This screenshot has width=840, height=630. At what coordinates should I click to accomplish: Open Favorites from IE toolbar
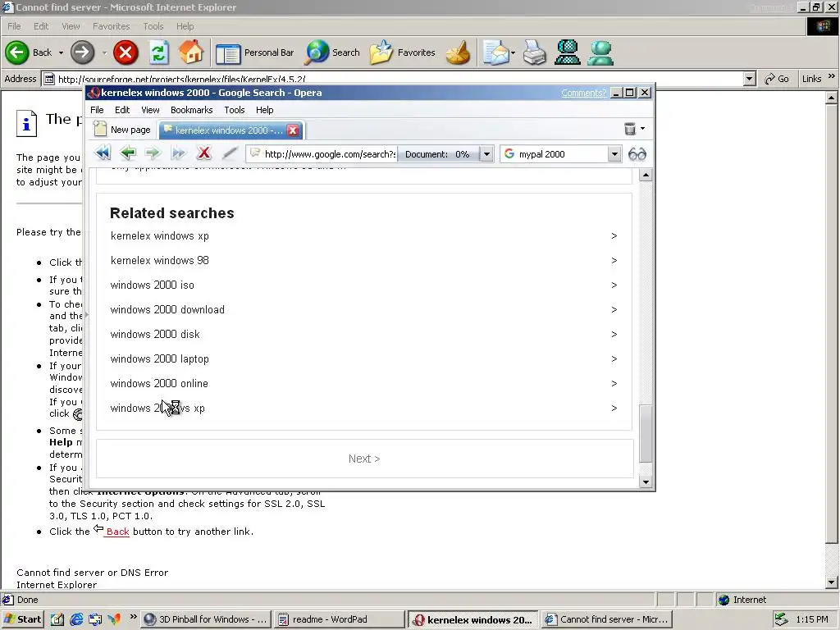[402, 52]
